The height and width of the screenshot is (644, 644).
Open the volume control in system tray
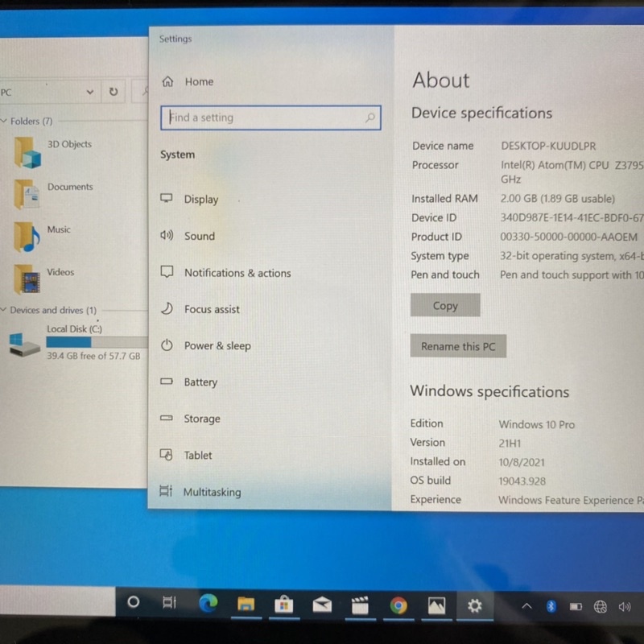(624, 606)
